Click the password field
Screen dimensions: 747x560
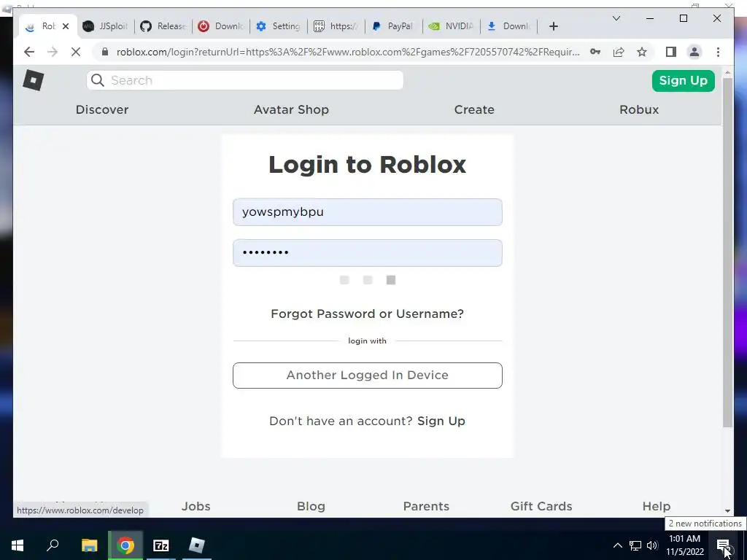point(368,253)
